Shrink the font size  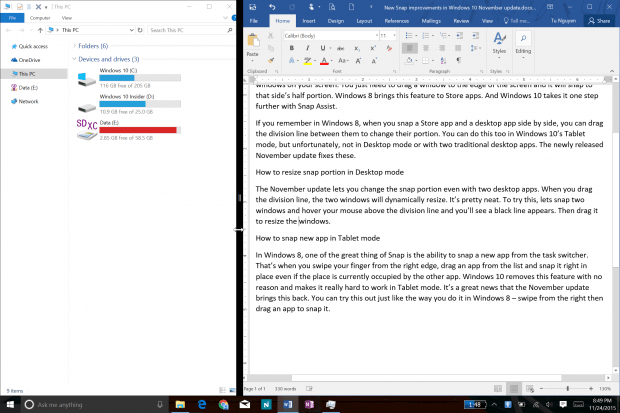374,61
